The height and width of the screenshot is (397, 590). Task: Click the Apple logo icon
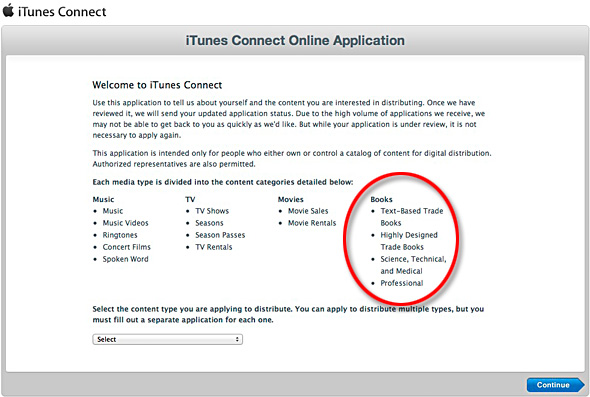pos(8,11)
